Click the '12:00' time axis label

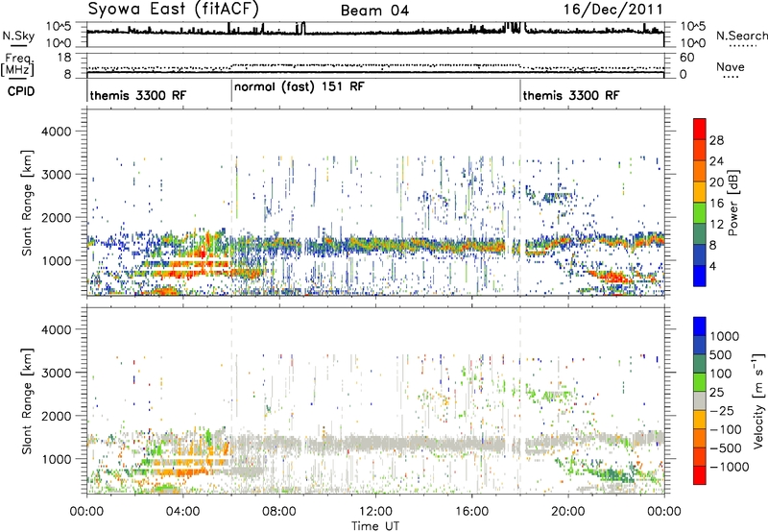pos(375,512)
